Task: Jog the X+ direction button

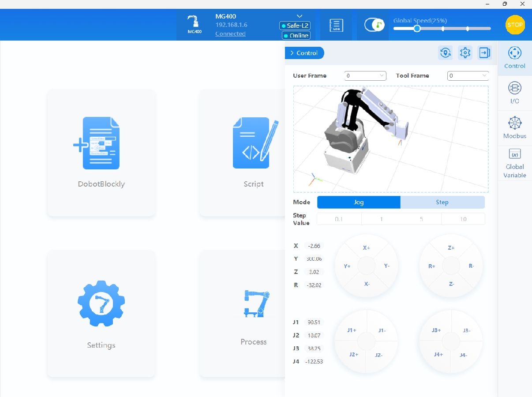Action: 367,247
